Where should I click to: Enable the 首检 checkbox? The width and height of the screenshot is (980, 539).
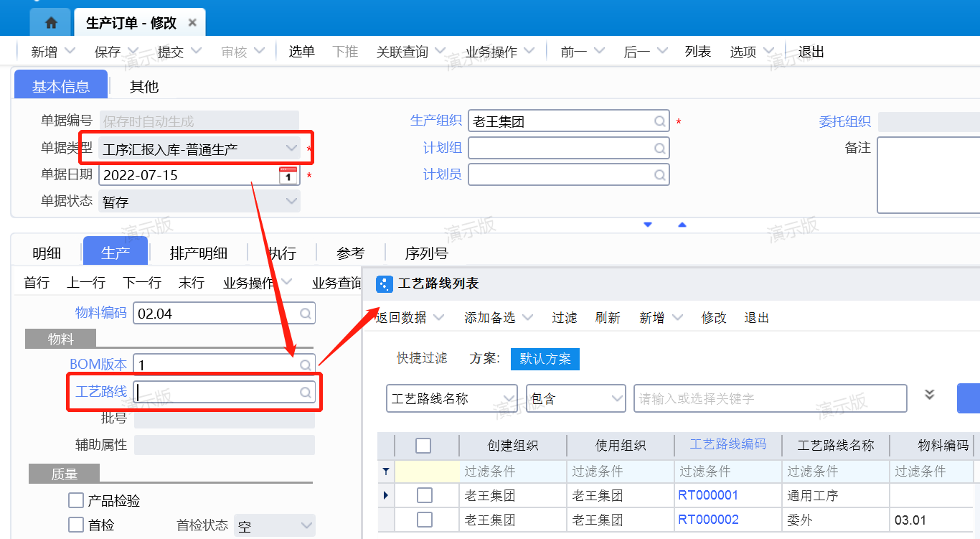[76, 525]
